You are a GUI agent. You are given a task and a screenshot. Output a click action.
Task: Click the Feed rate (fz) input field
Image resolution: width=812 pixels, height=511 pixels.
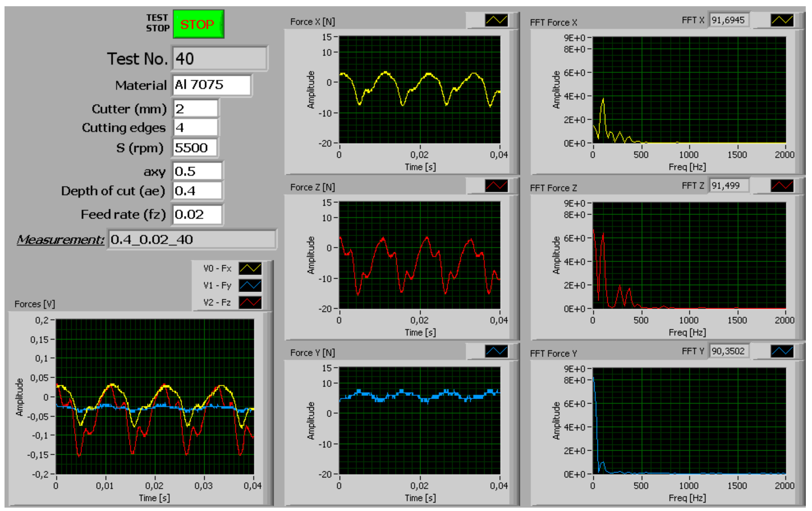pos(197,215)
